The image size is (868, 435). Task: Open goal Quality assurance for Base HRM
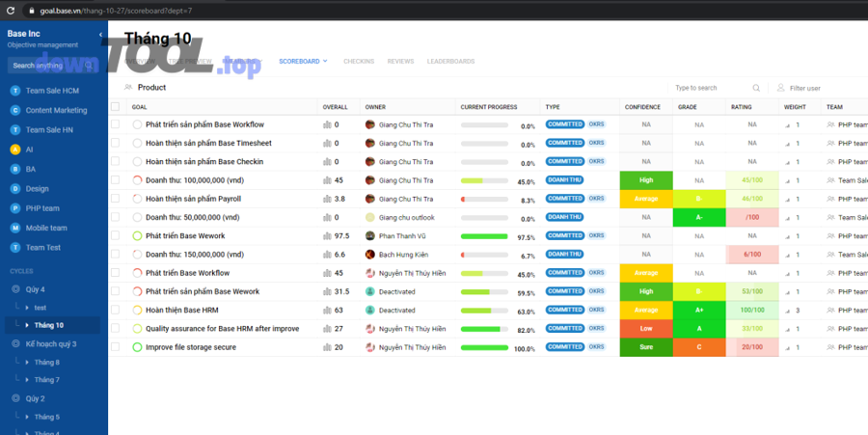pos(222,329)
